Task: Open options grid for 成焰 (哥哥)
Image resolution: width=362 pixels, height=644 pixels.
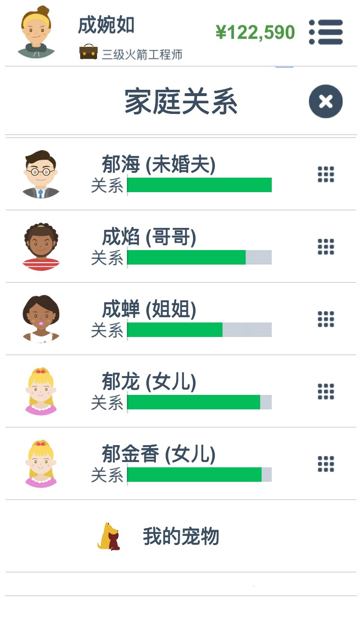Action: click(326, 246)
